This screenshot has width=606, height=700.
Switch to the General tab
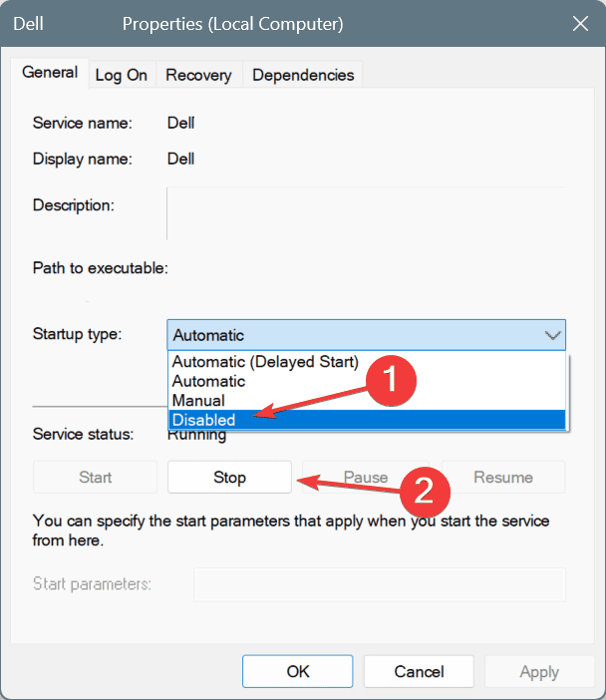50,73
